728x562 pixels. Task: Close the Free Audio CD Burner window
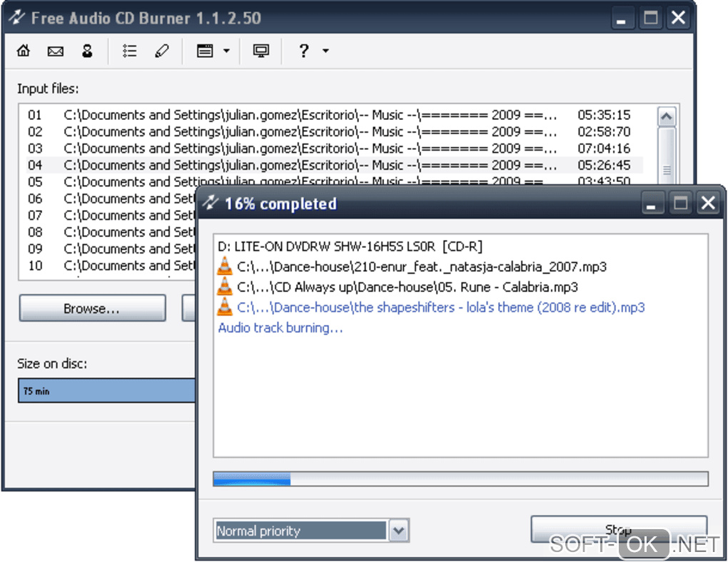(x=678, y=18)
